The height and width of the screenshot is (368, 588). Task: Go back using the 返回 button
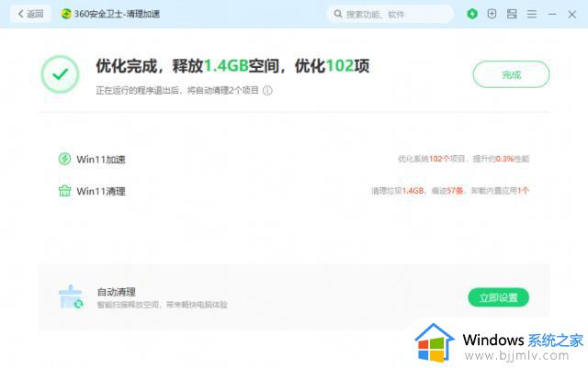(30, 15)
